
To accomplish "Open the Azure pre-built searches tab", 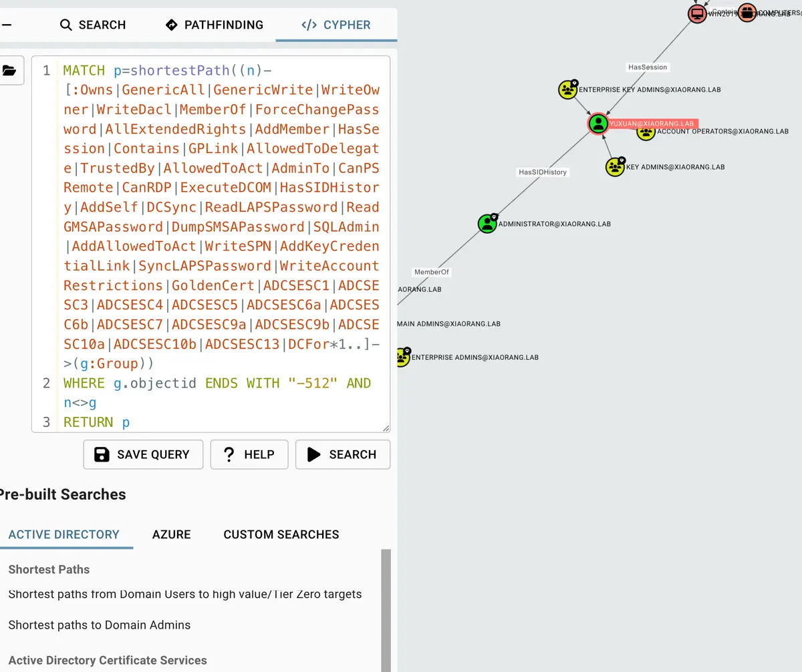I will (172, 534).
